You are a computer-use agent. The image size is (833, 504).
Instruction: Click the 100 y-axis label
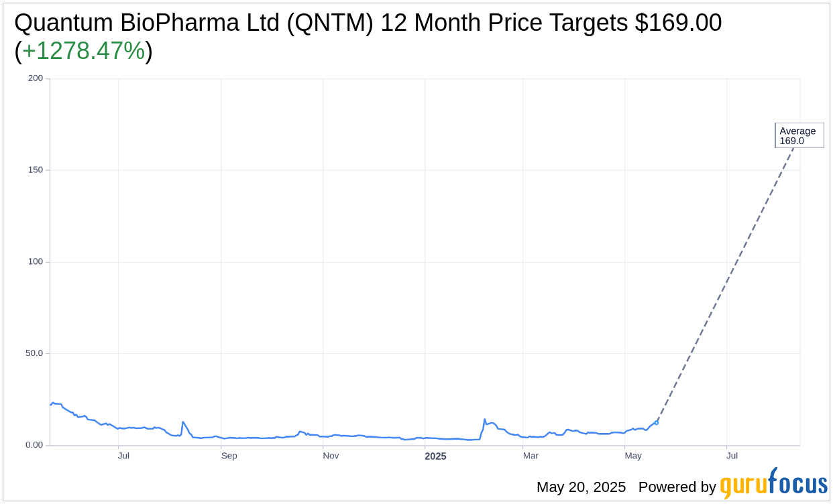coord(36,262)
